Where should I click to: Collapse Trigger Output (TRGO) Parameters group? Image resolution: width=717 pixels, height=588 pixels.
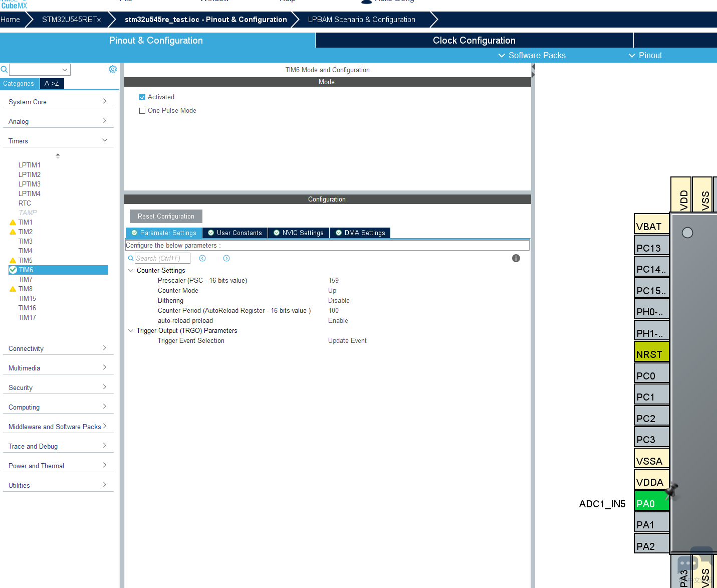(131, 330)
